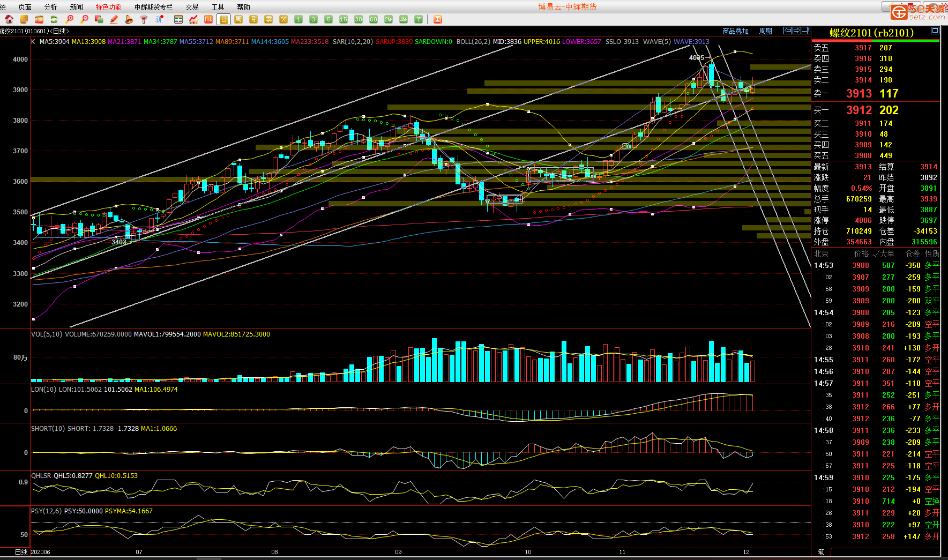Click the yellow notes page icon
The image size is (948, 560).
coord(24,19)
